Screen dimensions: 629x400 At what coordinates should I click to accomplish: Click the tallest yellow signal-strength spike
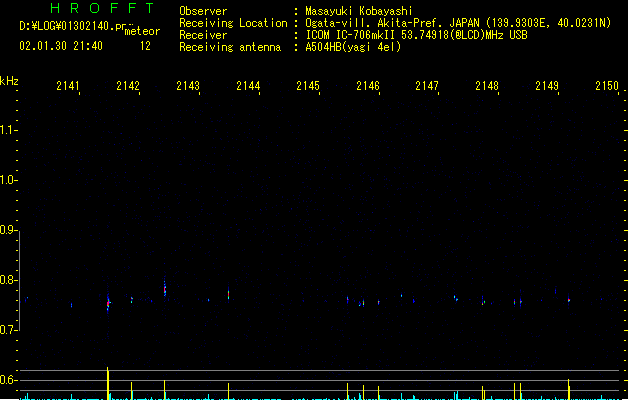(108, 383)
